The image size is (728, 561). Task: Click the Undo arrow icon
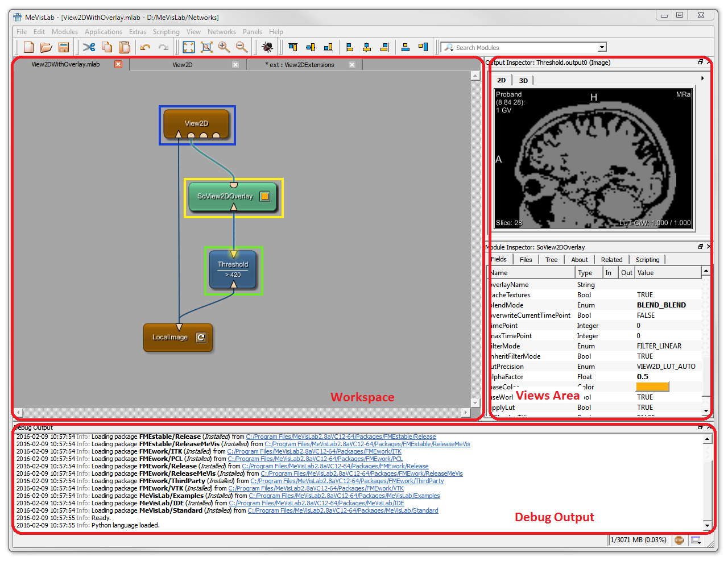[146, 48]
